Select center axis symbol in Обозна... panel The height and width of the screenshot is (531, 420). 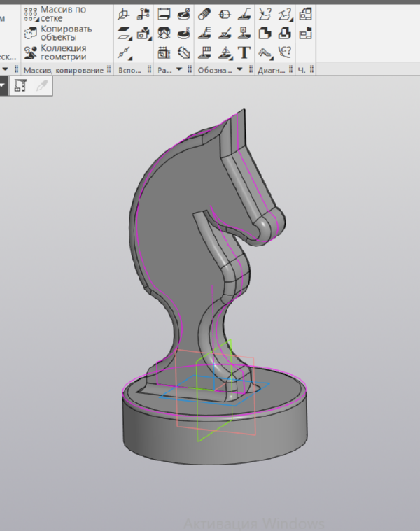[x=225, y=14]
